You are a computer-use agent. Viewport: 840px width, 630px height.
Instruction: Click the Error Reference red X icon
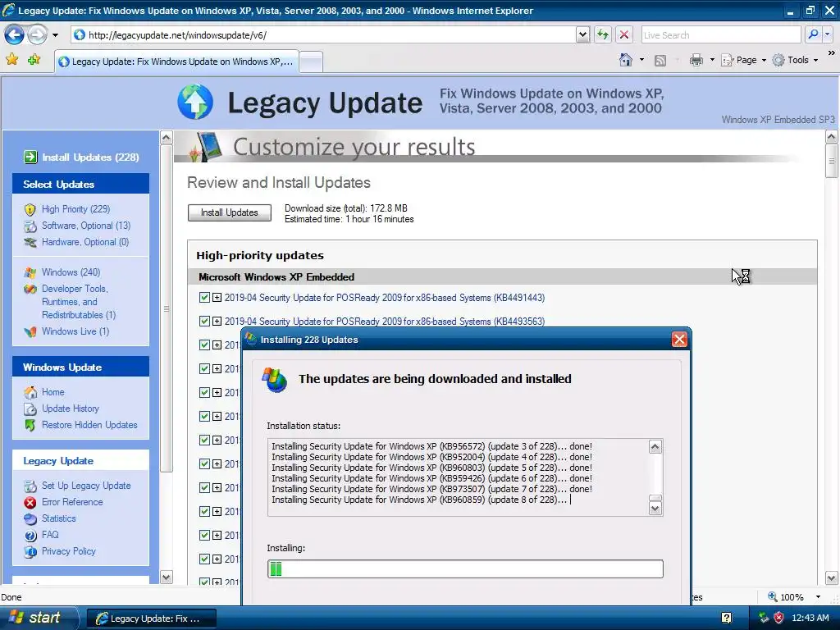pyautogui.click(x=30, y=503)
